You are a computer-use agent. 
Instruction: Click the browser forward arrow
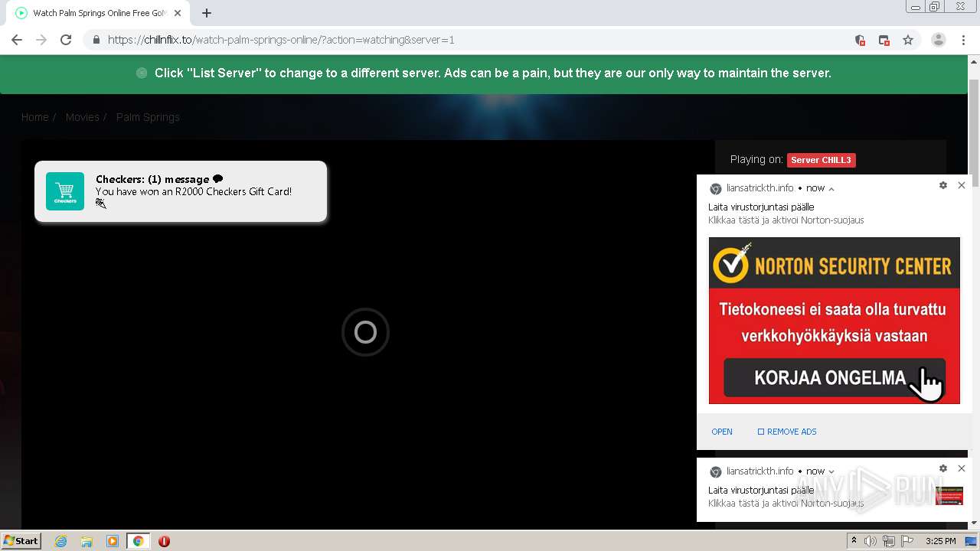(41, 40)
